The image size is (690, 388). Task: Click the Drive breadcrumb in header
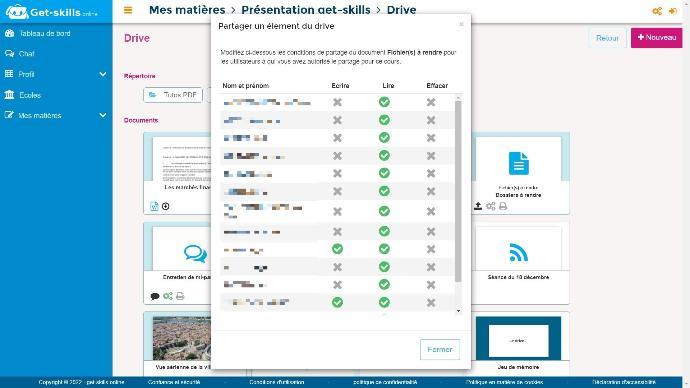pyautogui.click(x=401, y=10)
